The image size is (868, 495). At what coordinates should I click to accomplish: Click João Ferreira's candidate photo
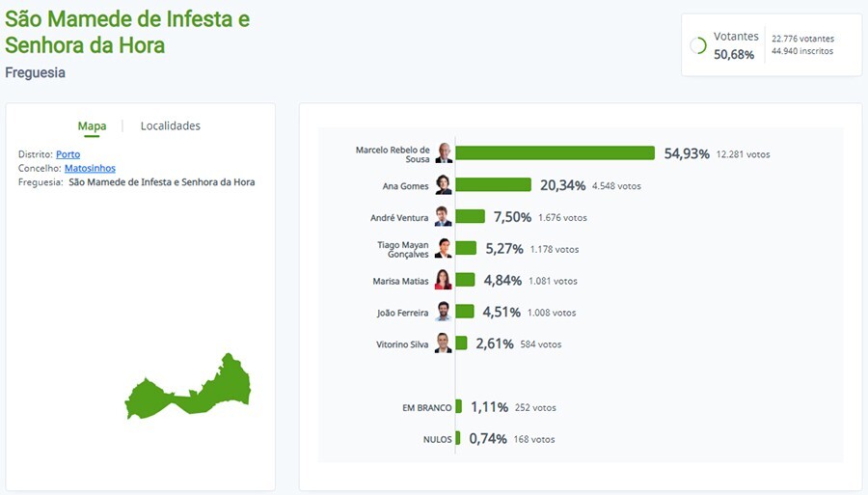pyautogui.click(x=443, y=312)
